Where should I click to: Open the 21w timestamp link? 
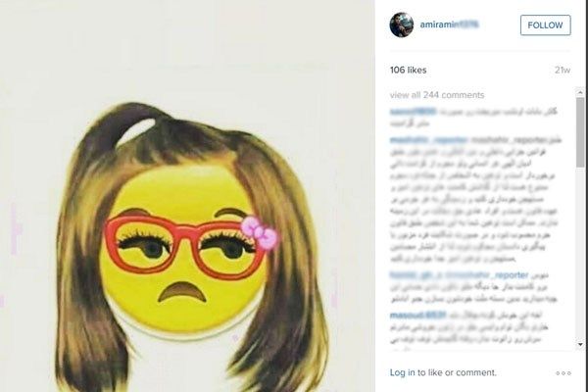click(x=563, y=71)
